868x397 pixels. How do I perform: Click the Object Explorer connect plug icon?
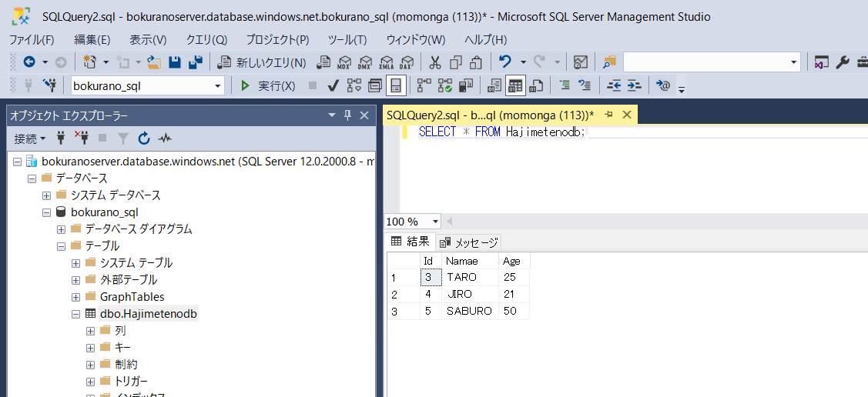pyautogui.click(x=61, y=138)
